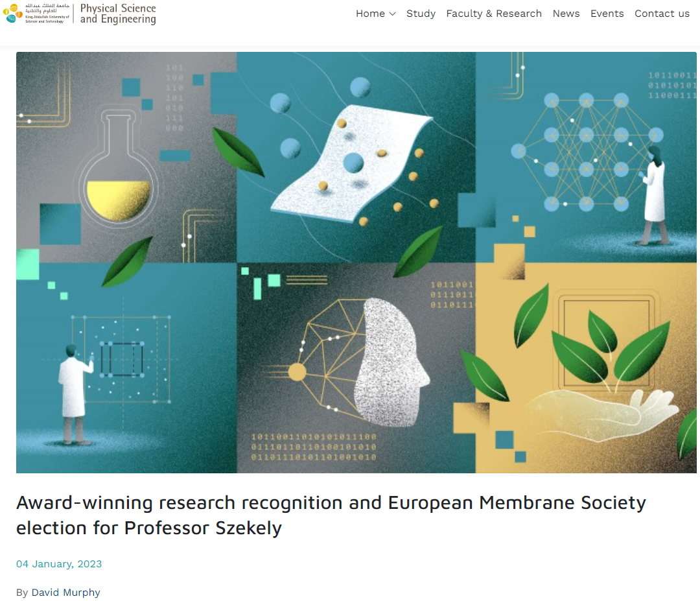Navigate to the News section
700x601 pixels.
566,14
